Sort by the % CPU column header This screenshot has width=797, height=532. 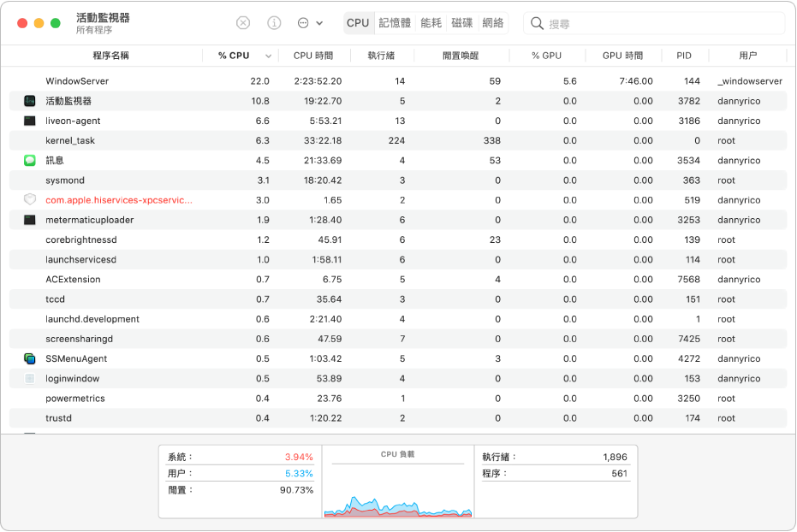pyautogui.click(x=234, y=56)
